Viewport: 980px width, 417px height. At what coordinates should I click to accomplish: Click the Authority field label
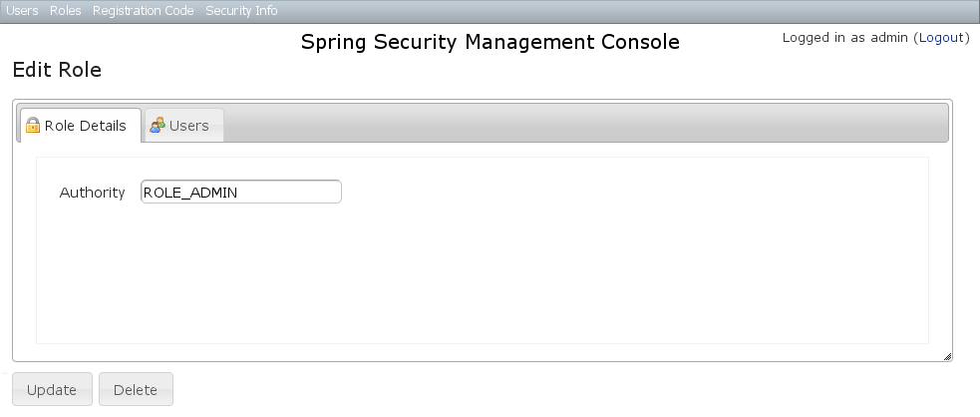[x=92, y=193]
